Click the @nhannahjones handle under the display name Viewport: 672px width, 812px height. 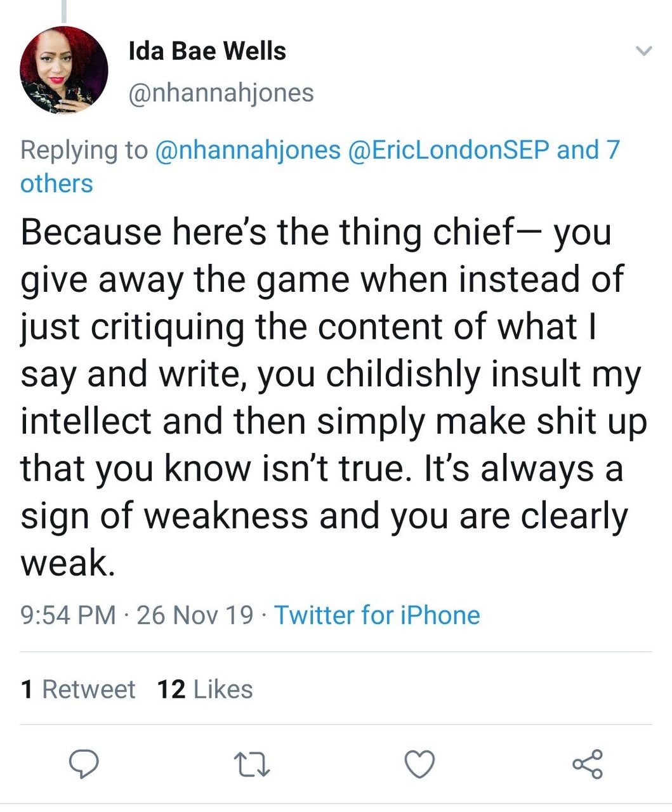[221, 93]
